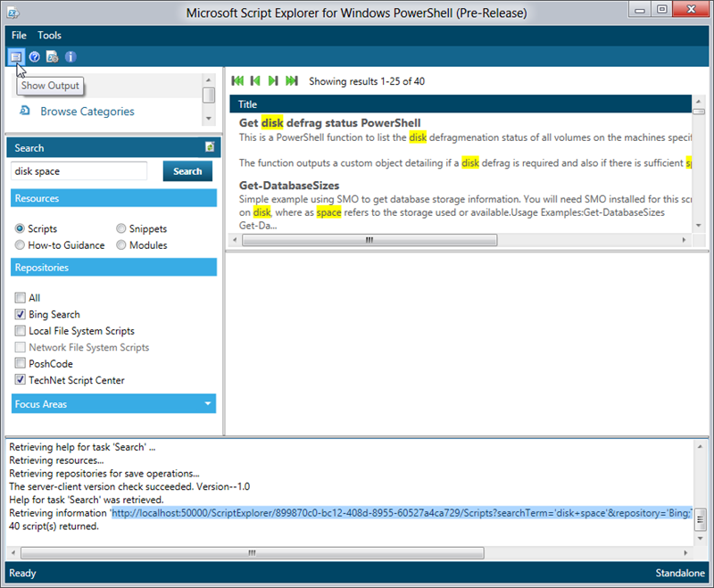Go to first results page

(237, 81)
